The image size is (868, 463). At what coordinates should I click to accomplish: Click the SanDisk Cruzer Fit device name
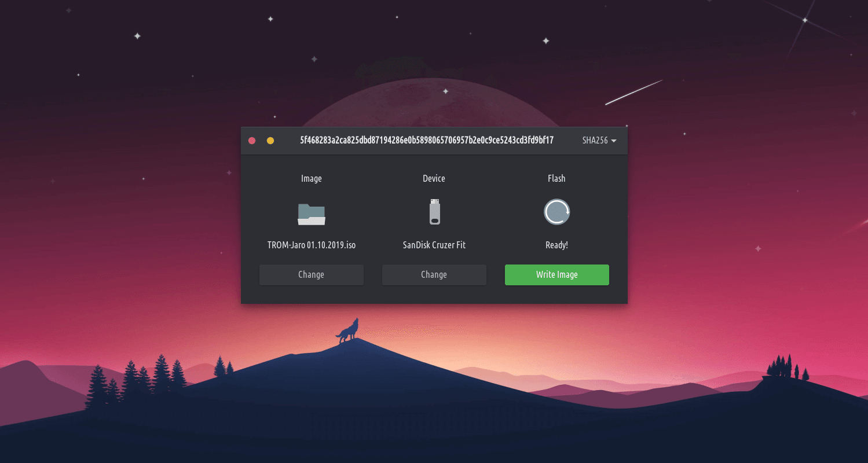[434, 245]
